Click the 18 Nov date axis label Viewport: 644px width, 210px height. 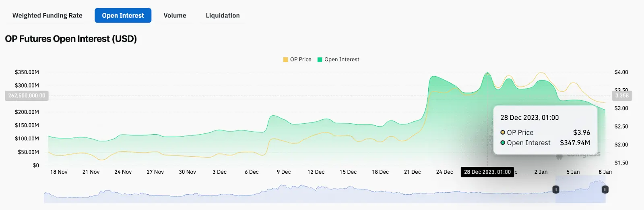coord(59,172)
